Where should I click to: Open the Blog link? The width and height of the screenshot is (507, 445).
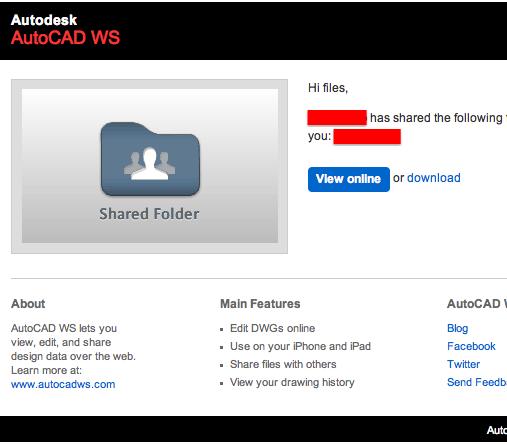(x=457, y=328)
